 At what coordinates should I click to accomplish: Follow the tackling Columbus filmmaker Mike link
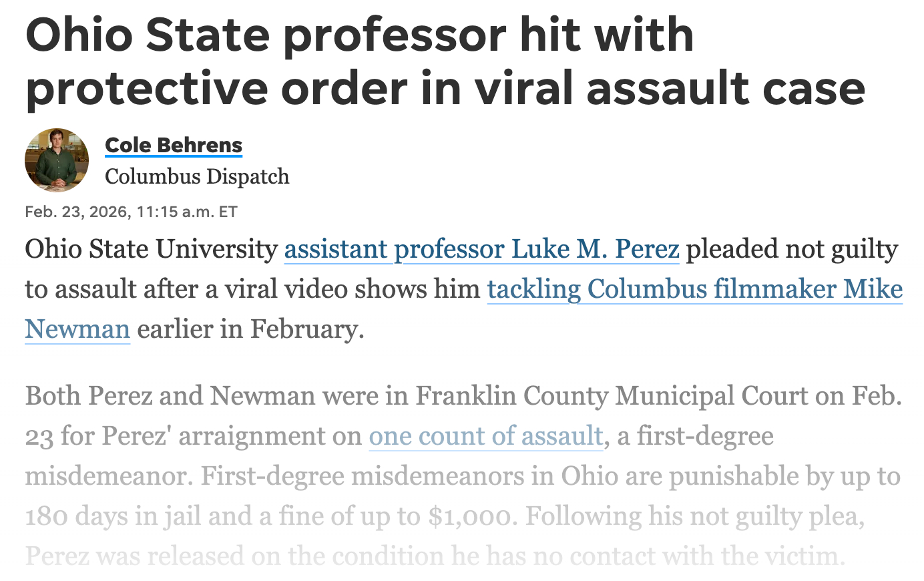point(694,289)
